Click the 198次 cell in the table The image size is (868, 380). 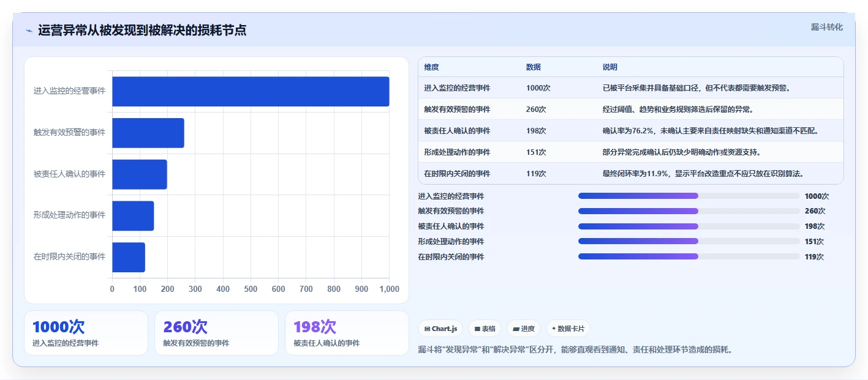pyautogui.click(x=536, y=131)
